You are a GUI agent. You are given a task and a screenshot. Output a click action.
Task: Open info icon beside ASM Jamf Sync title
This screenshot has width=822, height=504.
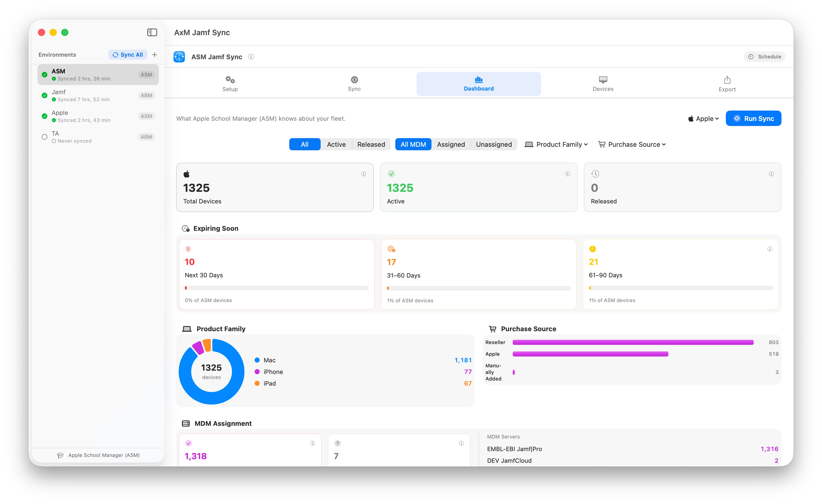coord(251,57)
